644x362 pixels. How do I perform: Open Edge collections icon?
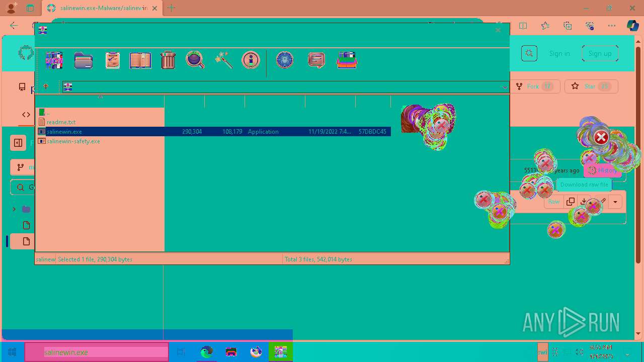[x=568, y=26]
